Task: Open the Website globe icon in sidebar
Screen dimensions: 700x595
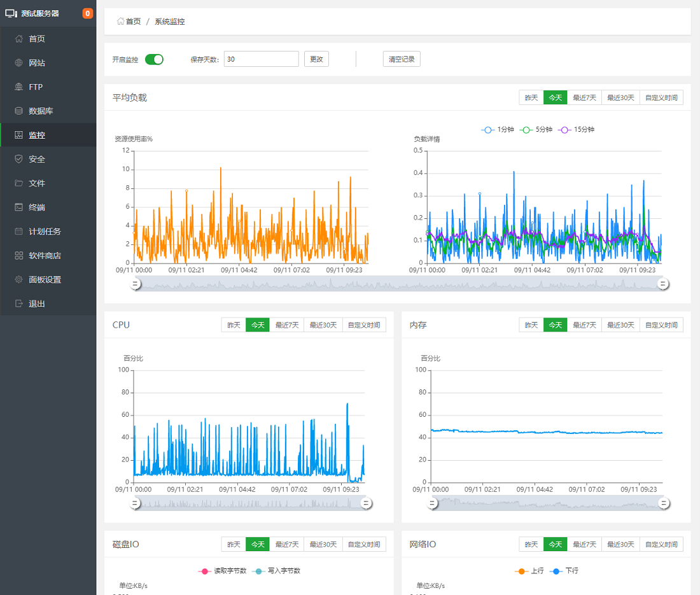Action: (x=18, y=63)
